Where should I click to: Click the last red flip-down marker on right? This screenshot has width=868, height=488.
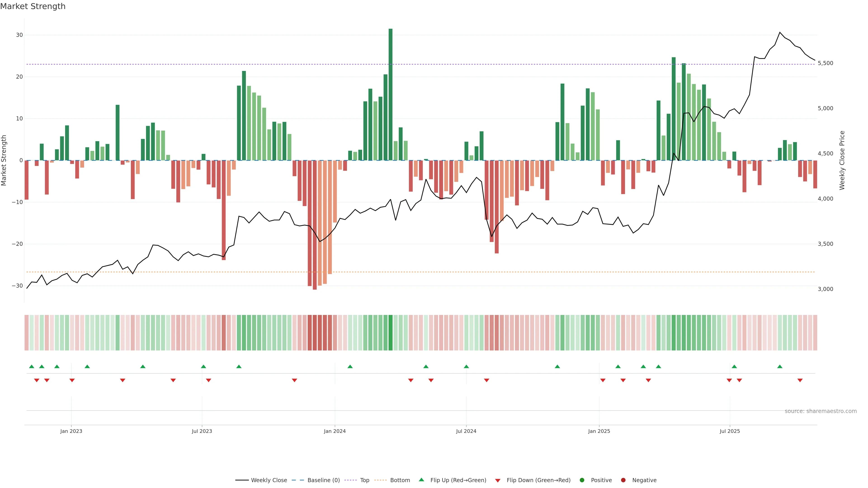point(800,380)
